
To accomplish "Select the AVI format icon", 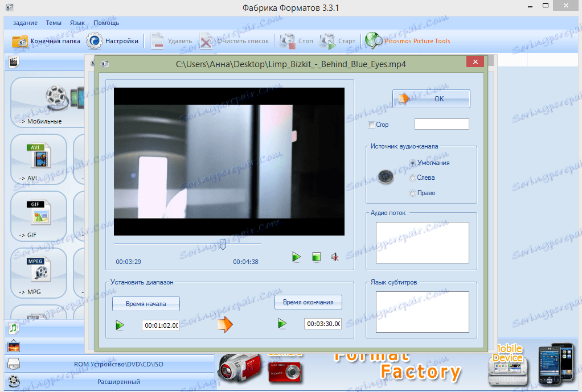I will [39, 159].
